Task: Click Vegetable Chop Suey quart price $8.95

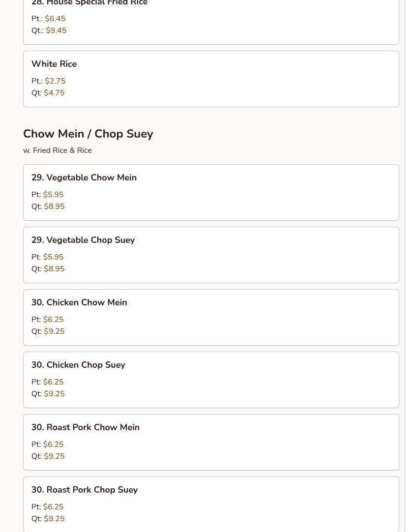Action: (x=54, y=269)
